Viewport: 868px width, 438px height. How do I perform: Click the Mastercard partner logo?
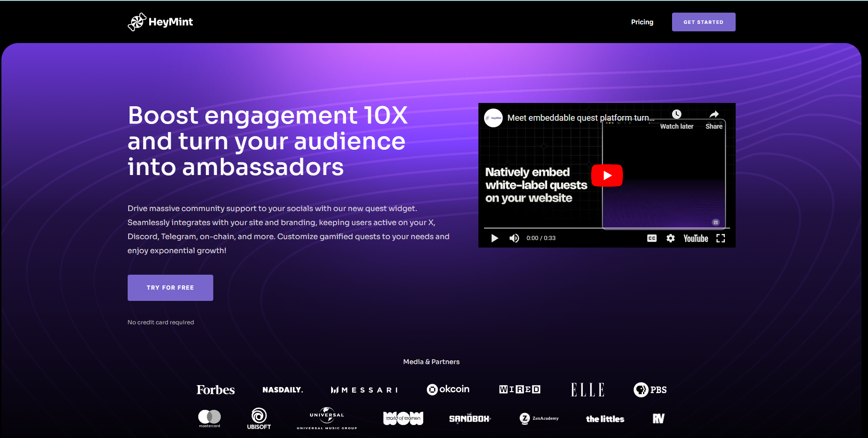[210, 418]
